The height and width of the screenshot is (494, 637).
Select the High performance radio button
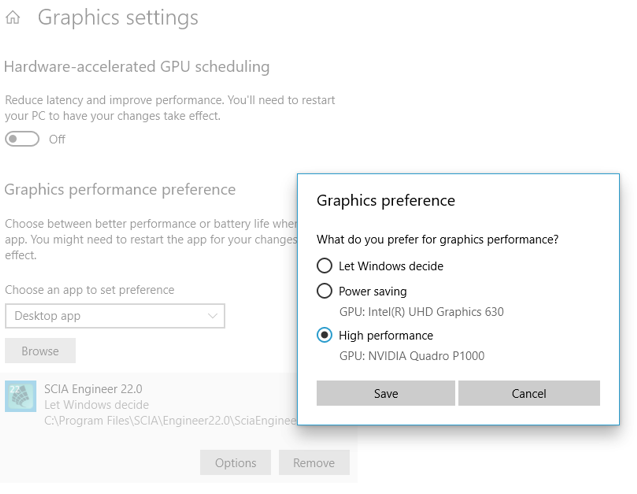coord(324,336)
